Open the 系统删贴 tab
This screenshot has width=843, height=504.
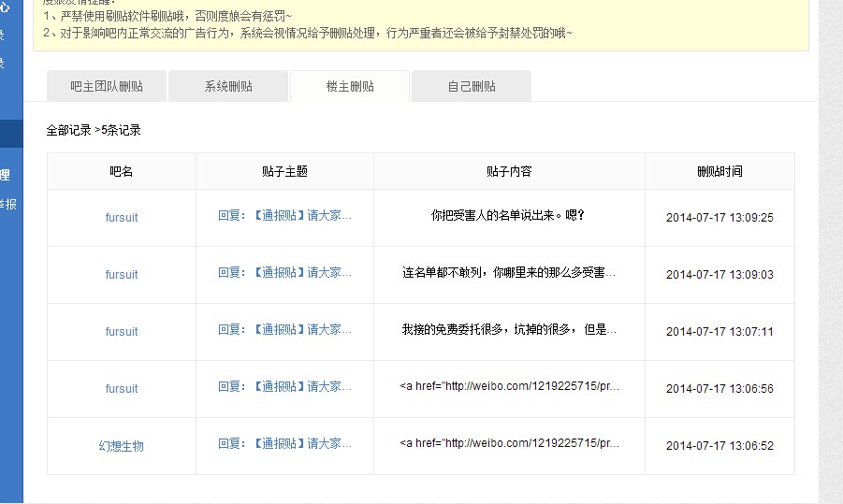228,86
